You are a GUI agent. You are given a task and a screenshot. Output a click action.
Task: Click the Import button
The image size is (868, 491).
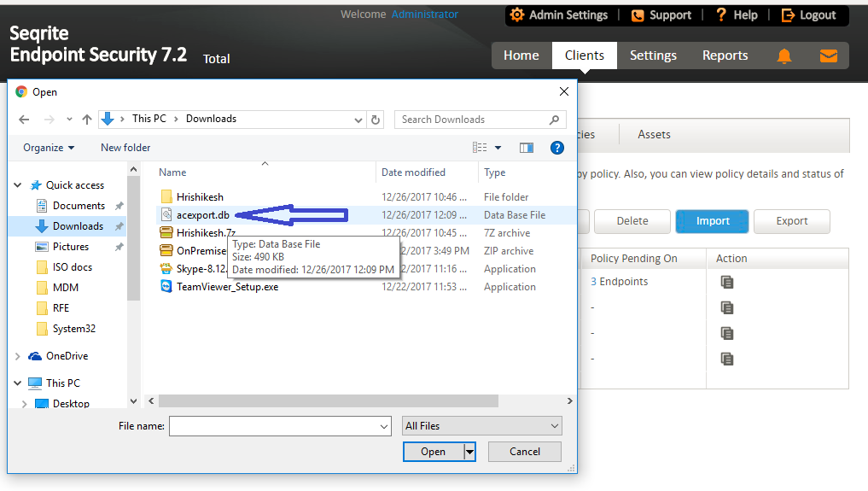click(x=713, y=221)
